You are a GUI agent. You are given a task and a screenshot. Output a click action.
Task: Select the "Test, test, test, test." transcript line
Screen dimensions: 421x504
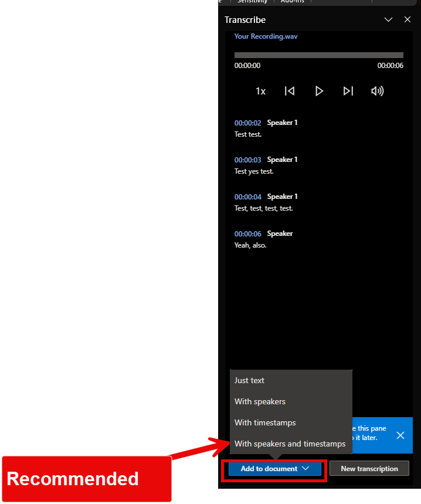point(264,208)
